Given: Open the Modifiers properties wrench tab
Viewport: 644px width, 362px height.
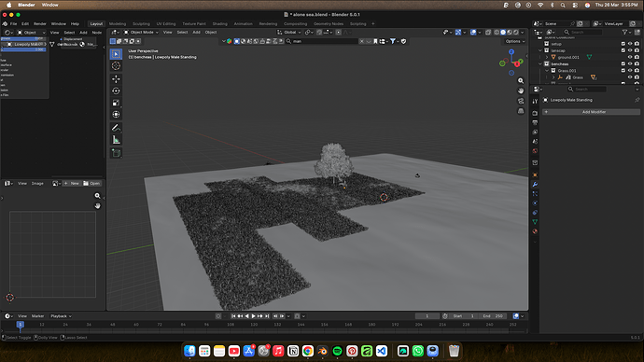Looking at the screenshot, I should [x=535, y=185].
